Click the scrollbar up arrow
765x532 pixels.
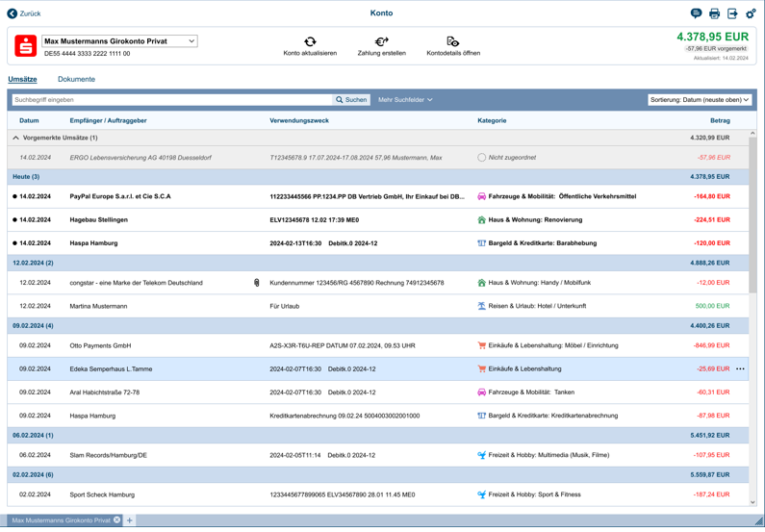coord(752,134)
